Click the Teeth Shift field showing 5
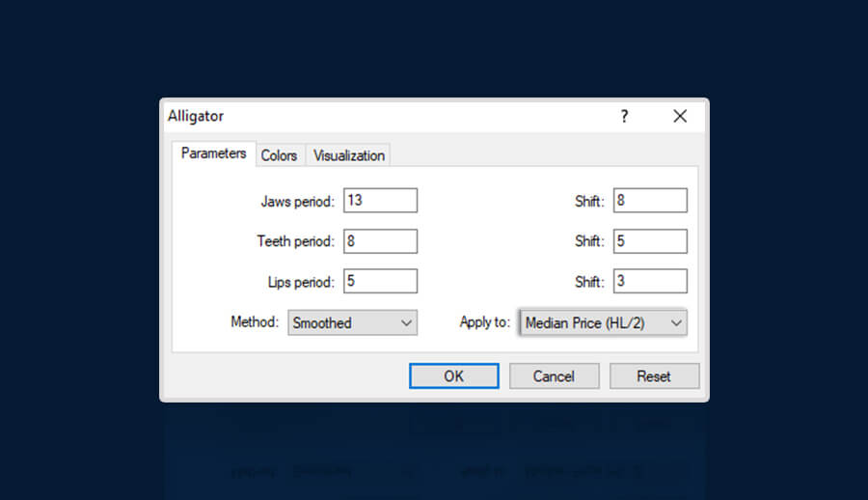 tap(649, 241)
